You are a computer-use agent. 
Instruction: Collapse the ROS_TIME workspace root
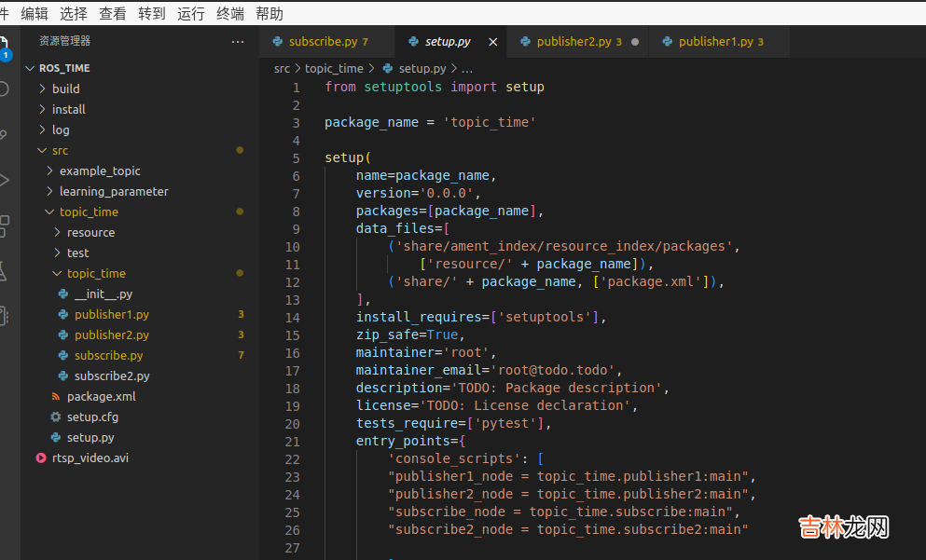point(63,68)
